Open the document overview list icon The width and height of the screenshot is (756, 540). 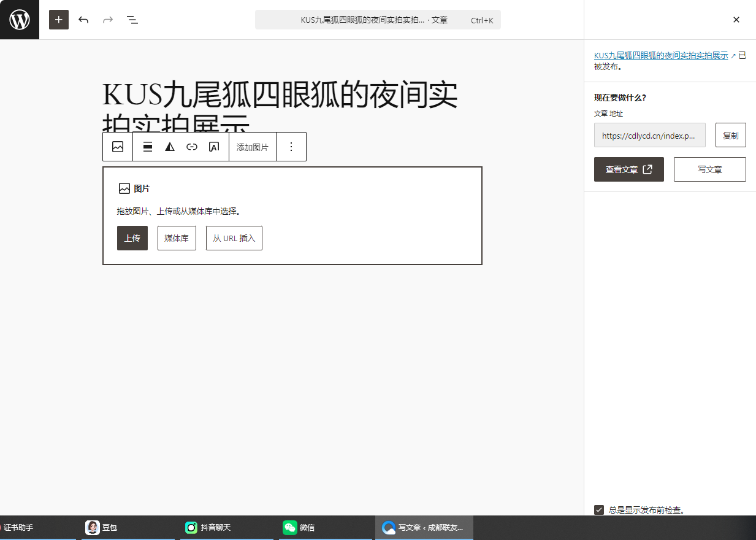pos(132,20)
